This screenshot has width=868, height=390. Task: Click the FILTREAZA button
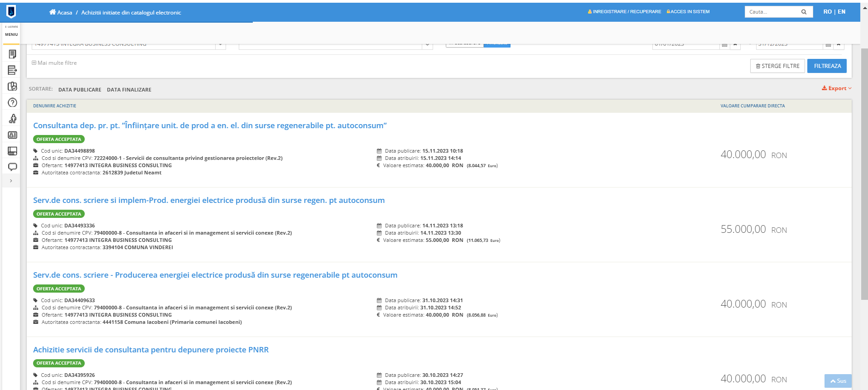click(x=827, y=66)
